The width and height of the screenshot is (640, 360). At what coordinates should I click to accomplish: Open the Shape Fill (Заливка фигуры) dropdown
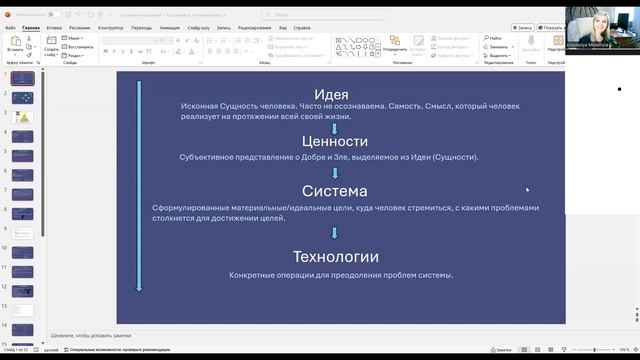451,38
